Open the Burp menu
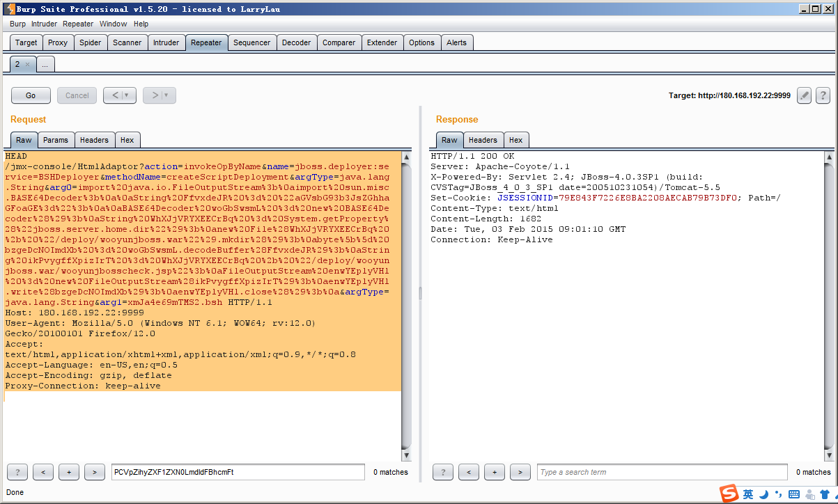The width and height of the screenshot is (838, 504). click(x=17, y=24)
